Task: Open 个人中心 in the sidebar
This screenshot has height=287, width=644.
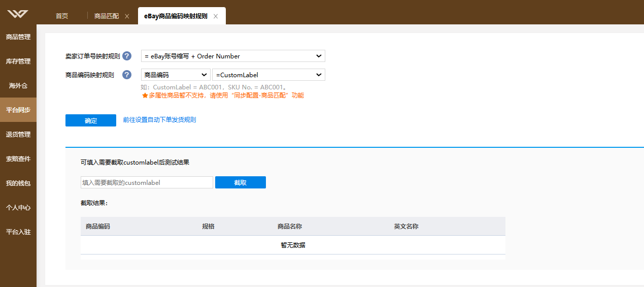Action: pos(18,207)
